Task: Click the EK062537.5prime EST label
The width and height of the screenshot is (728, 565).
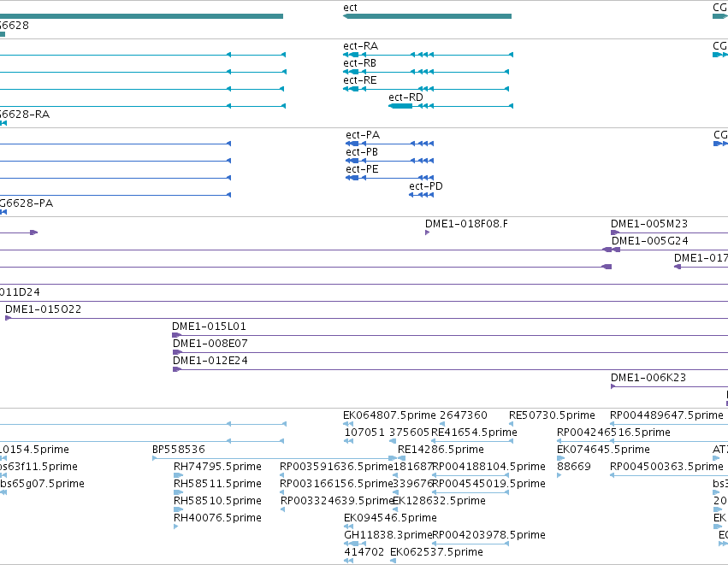Action: click(436, 552)
